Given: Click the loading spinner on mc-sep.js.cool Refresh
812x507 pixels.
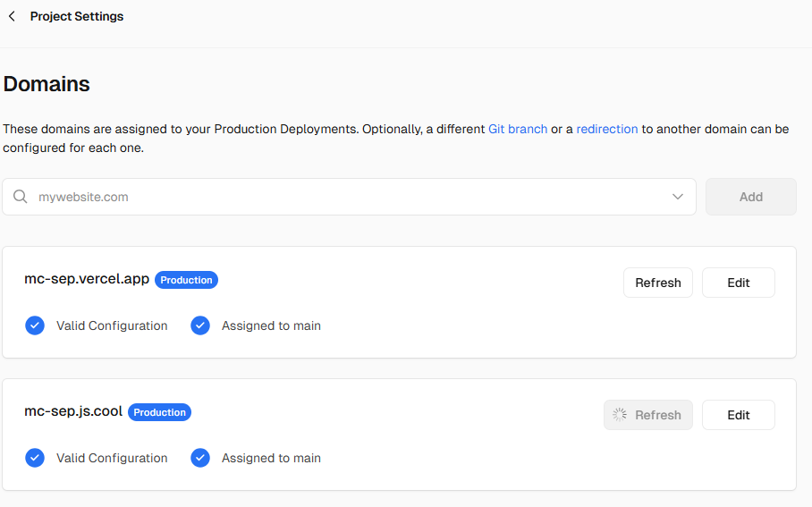Looking at the screenshot, I should click(620, 415).
